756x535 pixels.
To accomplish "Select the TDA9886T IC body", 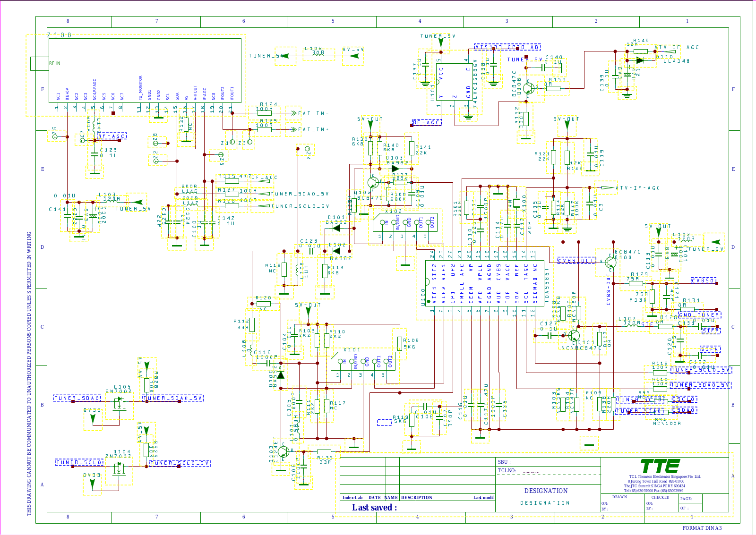I will [485, 283].
